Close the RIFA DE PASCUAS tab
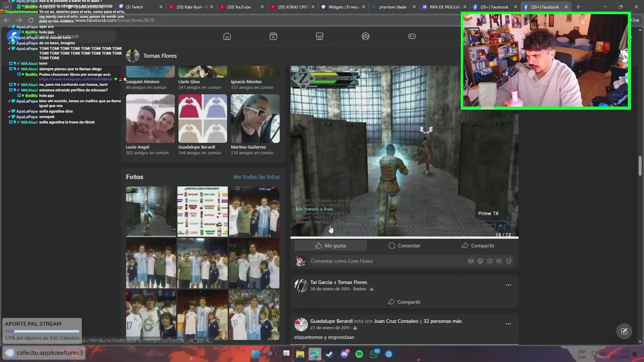The width and height of the screenshot is (644, 362). tap(464, 7)
